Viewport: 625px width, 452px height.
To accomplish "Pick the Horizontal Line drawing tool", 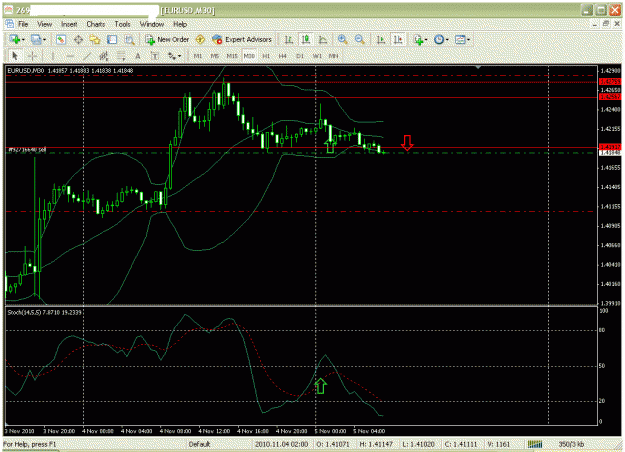I will [x=70, y=56].
